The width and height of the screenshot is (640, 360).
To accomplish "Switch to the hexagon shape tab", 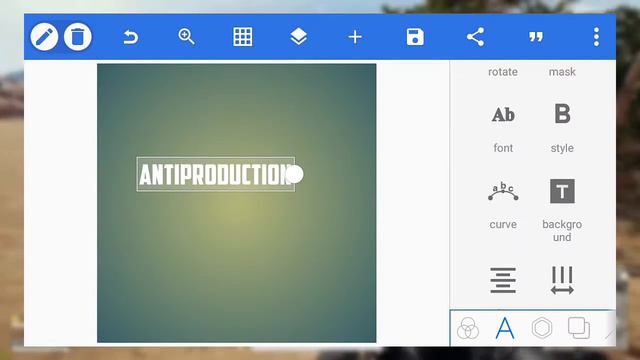I will [542, 328].
